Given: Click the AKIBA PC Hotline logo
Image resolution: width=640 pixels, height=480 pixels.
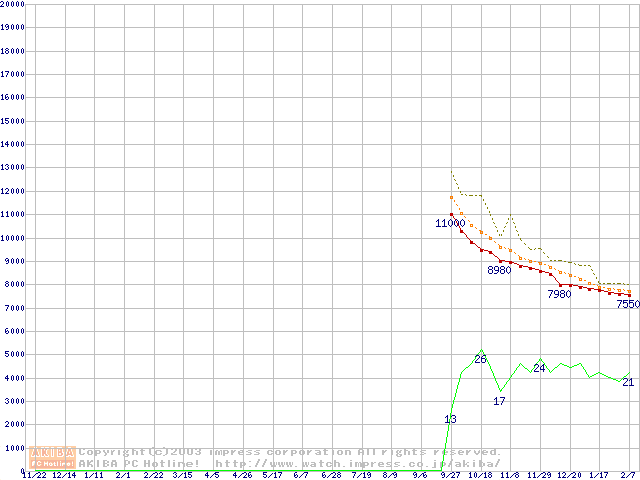Looking at the screenshot, I should [x=52, y=457].
